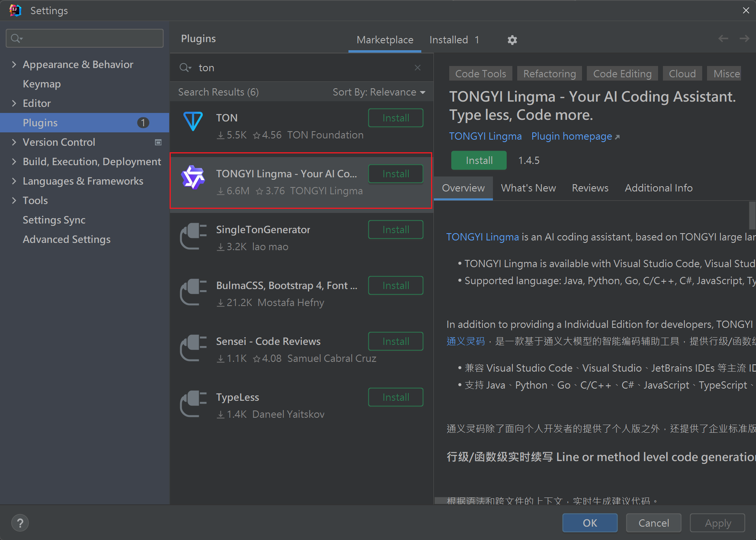Image resolution: width=756 pixels, height=540 pixels.
Task: Open the Additional Info tab
Action: coord(658,188)
